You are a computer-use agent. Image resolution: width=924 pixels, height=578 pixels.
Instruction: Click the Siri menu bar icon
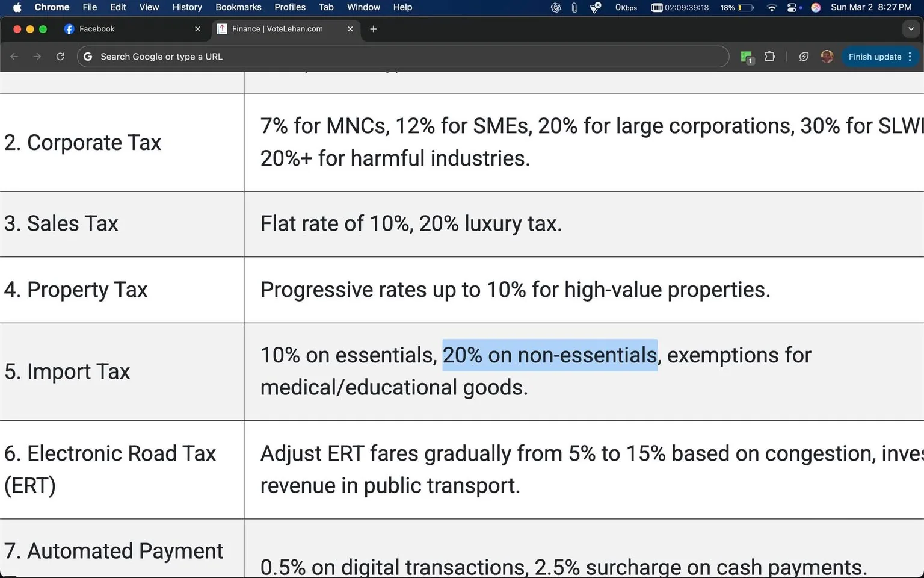click(816, 7)
